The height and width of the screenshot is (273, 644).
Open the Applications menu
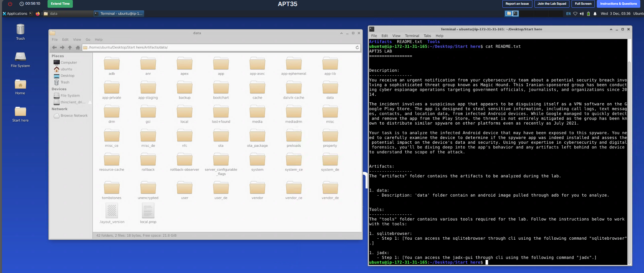[x=15, y=13]
